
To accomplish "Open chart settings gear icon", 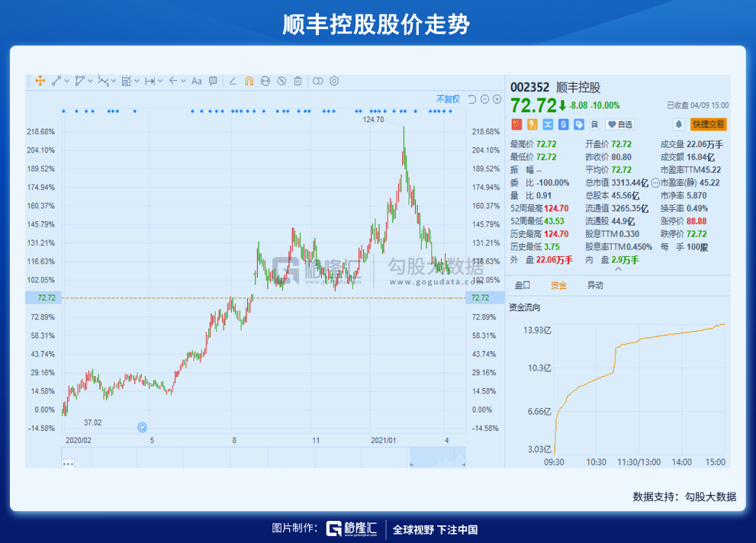I will pyautogui.click(x=334, y=81).
